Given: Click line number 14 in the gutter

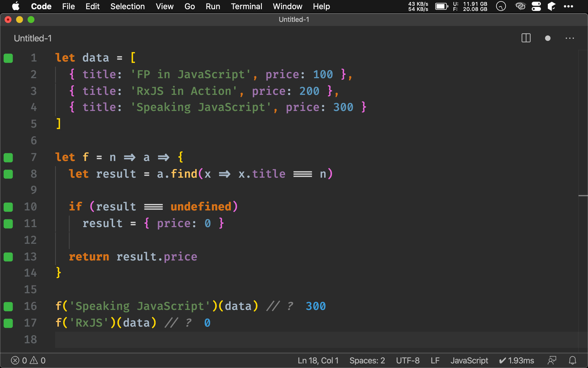Looking at the screenshot, I should point(30,273).
